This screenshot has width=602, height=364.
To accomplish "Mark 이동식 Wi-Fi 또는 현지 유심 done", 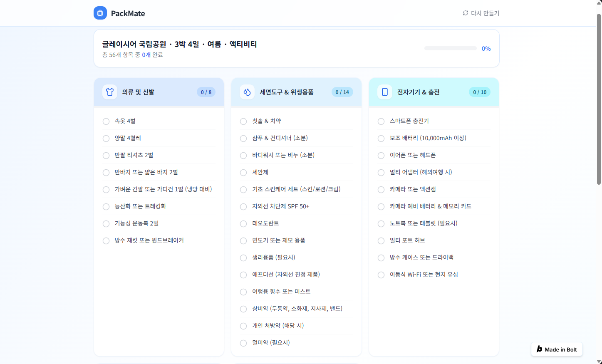I will [381, 275].
